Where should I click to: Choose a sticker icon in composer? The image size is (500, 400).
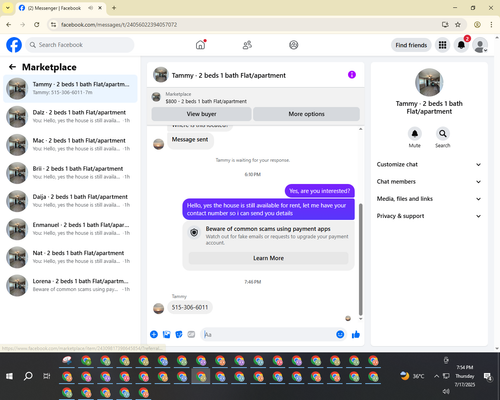coord(179,334)
